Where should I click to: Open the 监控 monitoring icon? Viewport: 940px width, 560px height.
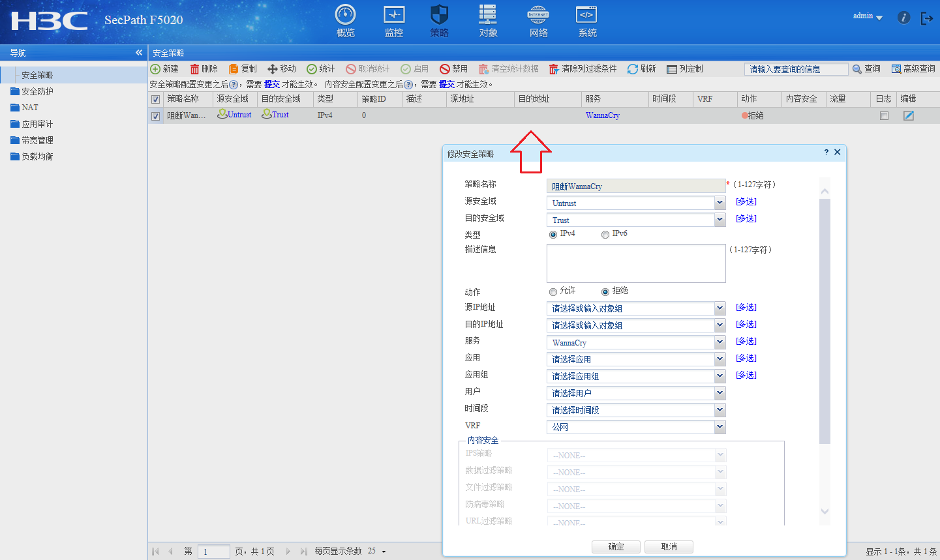pos(394,15)
